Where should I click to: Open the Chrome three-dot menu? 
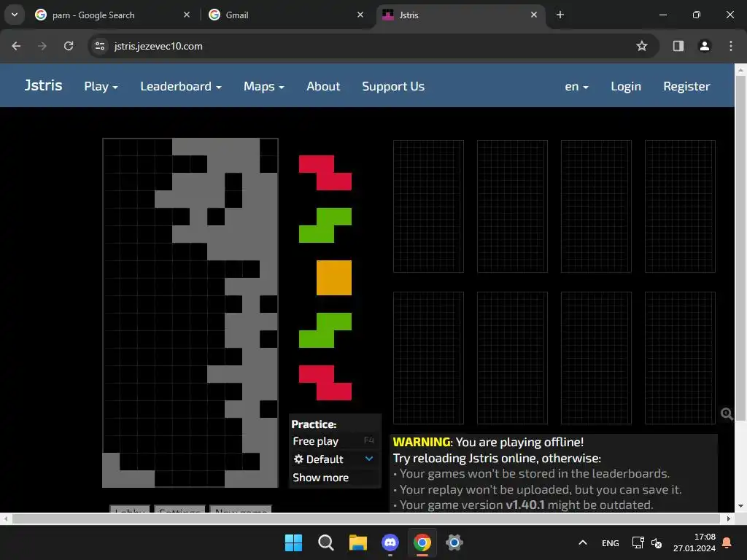coord(731,46)
